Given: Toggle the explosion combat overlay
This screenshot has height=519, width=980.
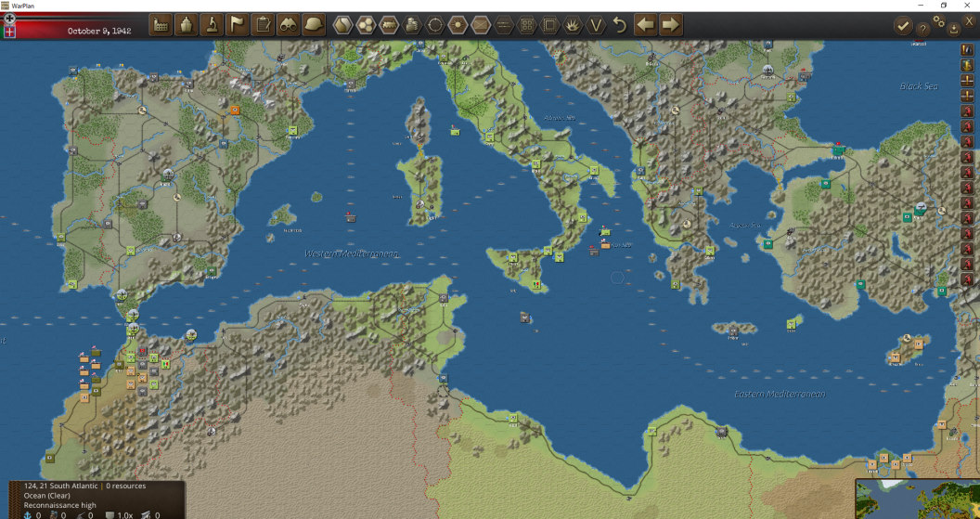Looking at the screenshot, I should pos(574,25).
